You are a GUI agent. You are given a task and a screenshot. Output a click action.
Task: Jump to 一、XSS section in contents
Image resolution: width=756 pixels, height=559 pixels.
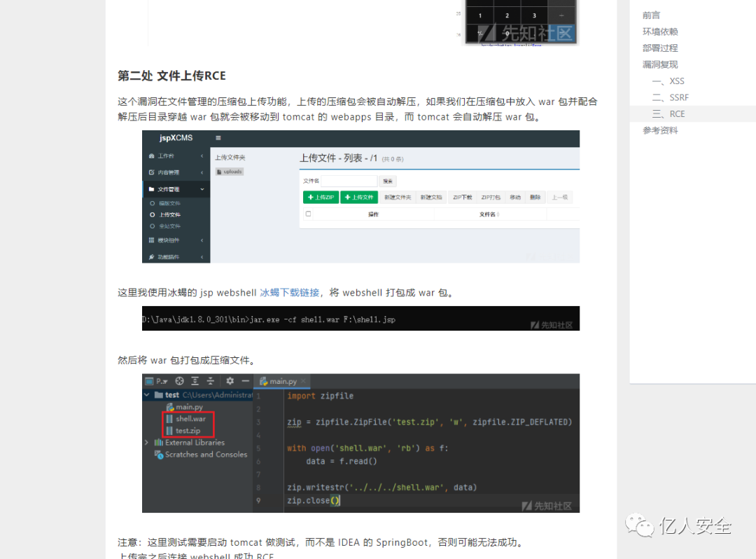tap(668, 81)
